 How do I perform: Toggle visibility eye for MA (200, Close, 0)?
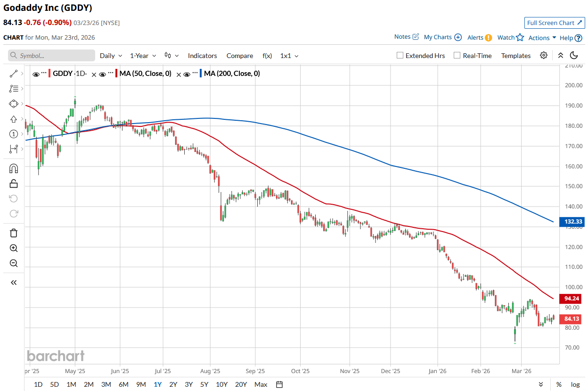pyautogui.click(x=187, y=74)
